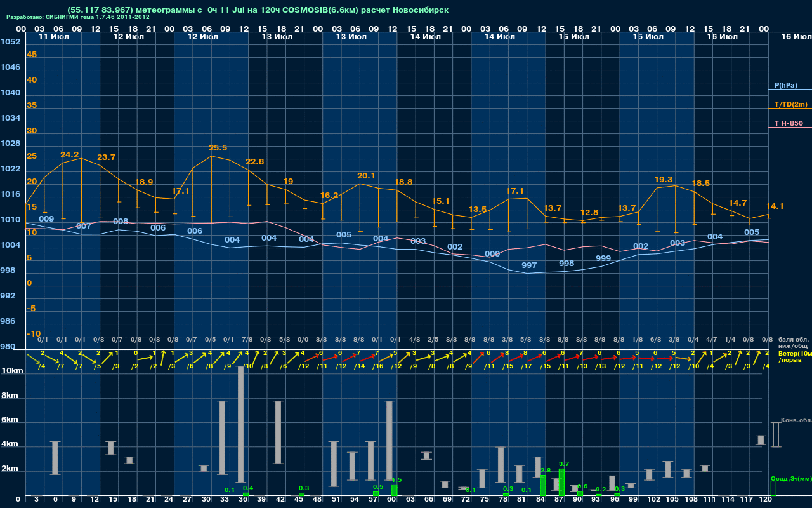
Task: Click the hour 84 label on bottom axis
Action: pyautogui.click(x=540, y=500)
